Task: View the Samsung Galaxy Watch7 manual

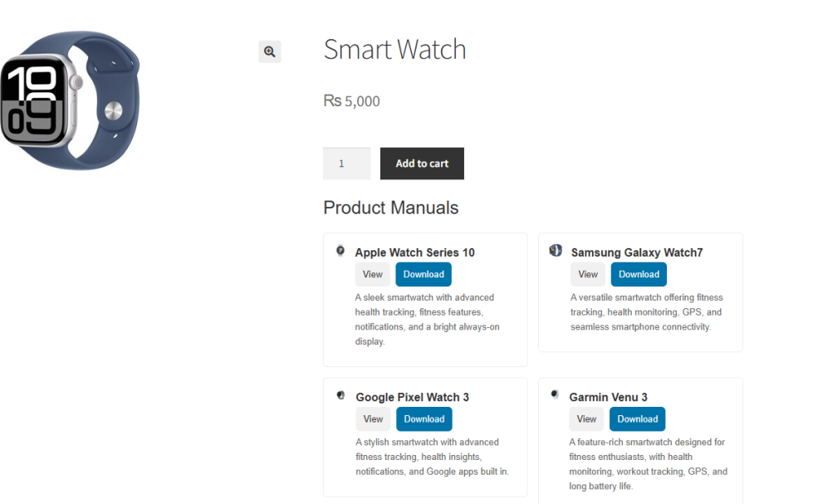Action: 588,274
